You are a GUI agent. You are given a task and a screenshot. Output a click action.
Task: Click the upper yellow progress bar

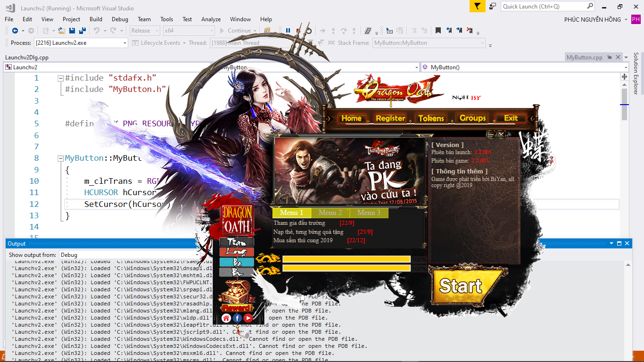(347, 259)
